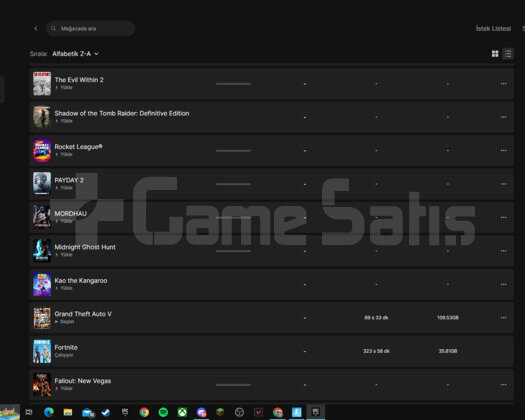Click 'Yükle' under Rocket League
525x420 pixels.
pyautogui.click(x=64, y=154)
